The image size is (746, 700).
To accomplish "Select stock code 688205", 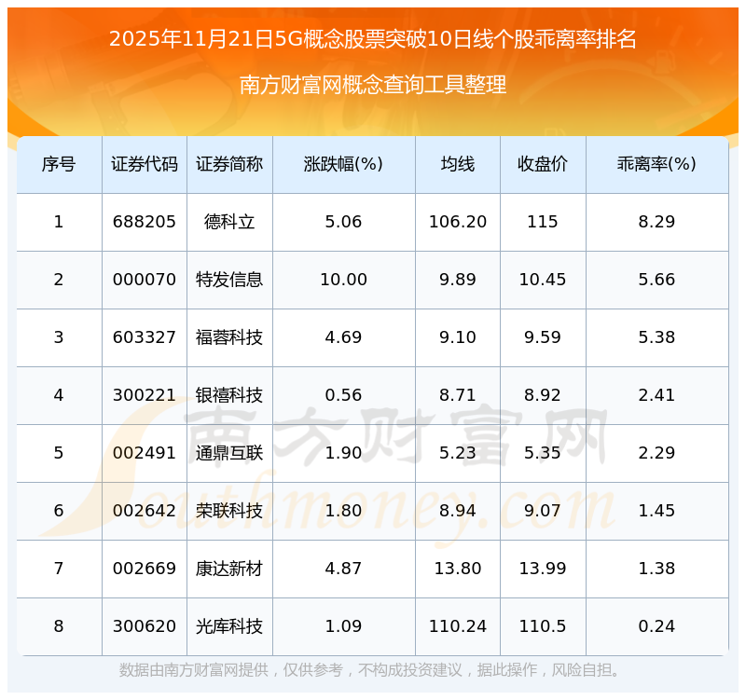I will click(x=145, y=222).
